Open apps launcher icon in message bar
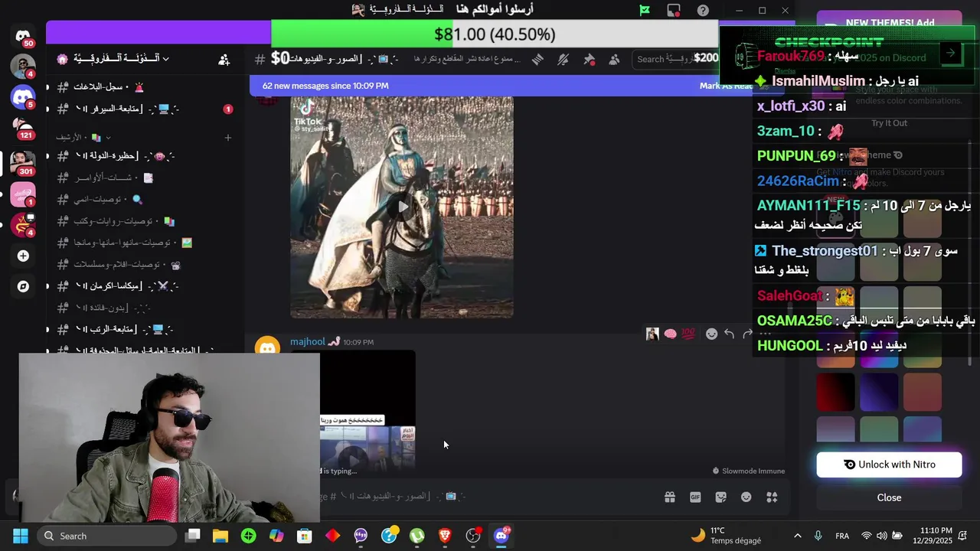Image resolution: width=980 pixels, height=551 pixels. point(772,497)
